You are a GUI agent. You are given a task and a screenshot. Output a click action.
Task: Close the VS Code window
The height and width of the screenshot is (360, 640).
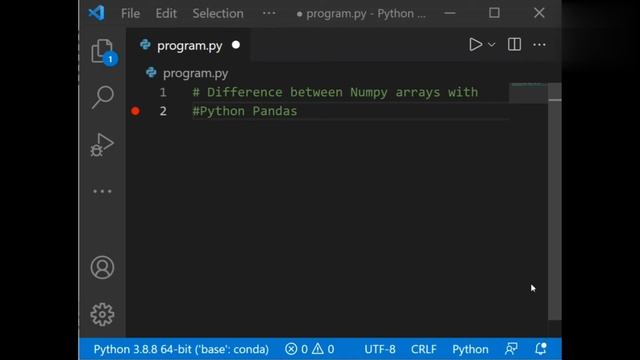click(x=539, y=13)
